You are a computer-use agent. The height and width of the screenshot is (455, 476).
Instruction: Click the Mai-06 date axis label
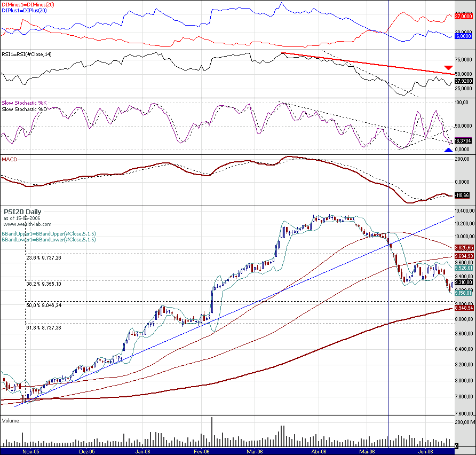tap(367, 452)
